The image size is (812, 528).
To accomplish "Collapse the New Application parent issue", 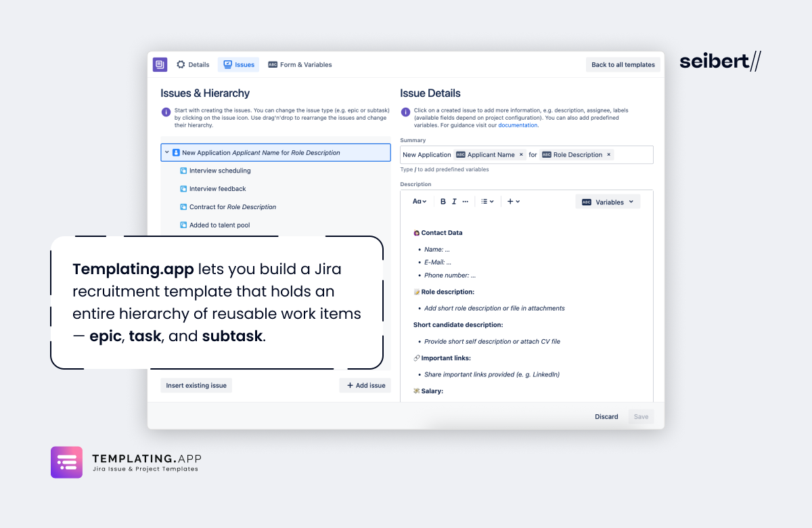I will pos(166,152).
